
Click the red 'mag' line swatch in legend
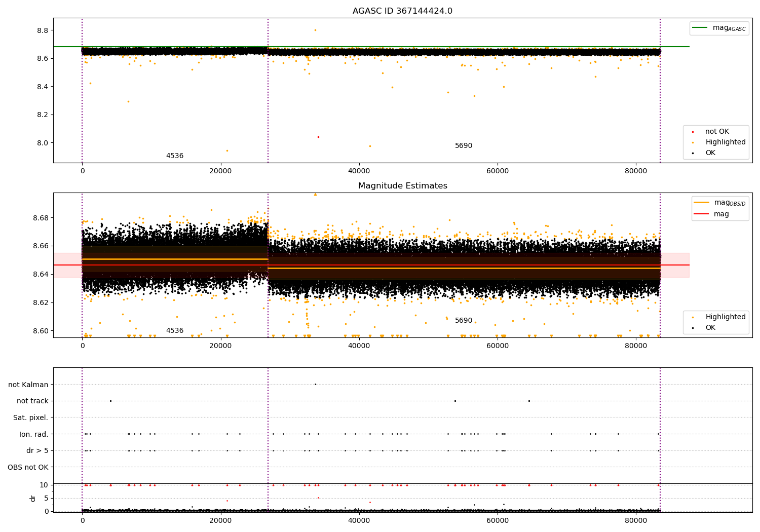coord(702,214)
